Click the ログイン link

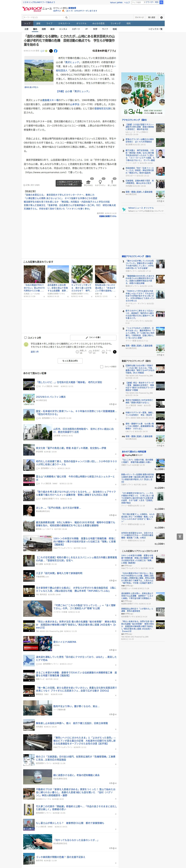(57, 11)
